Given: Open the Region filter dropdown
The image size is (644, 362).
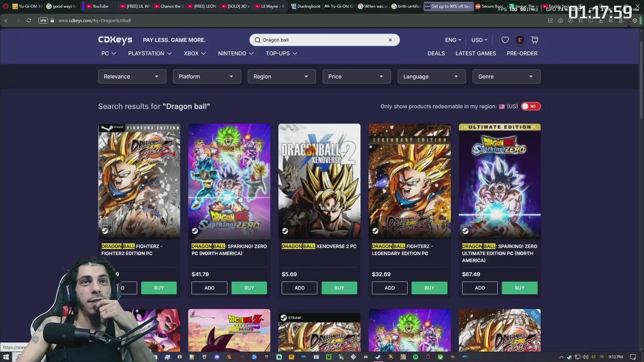Looking at the screenshot, I should pyautogui.click(x=282, y=76).
